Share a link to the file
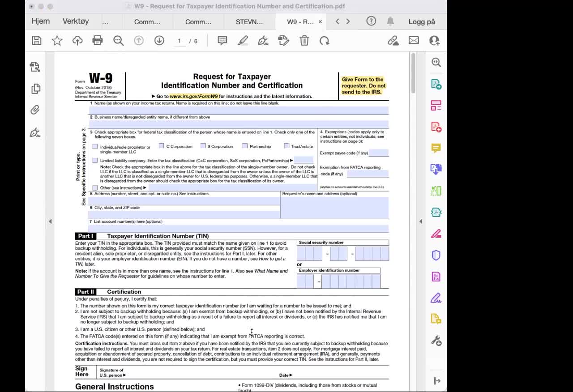This screenshot has width=573, height=392. coord(393,41)
